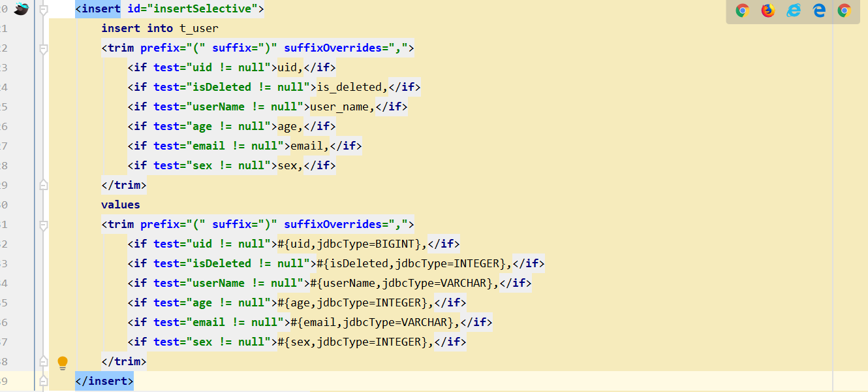This screenshot has height=392, width=868.
Task: Click fold end marker at second closing trim
Action: pos(44,361)
